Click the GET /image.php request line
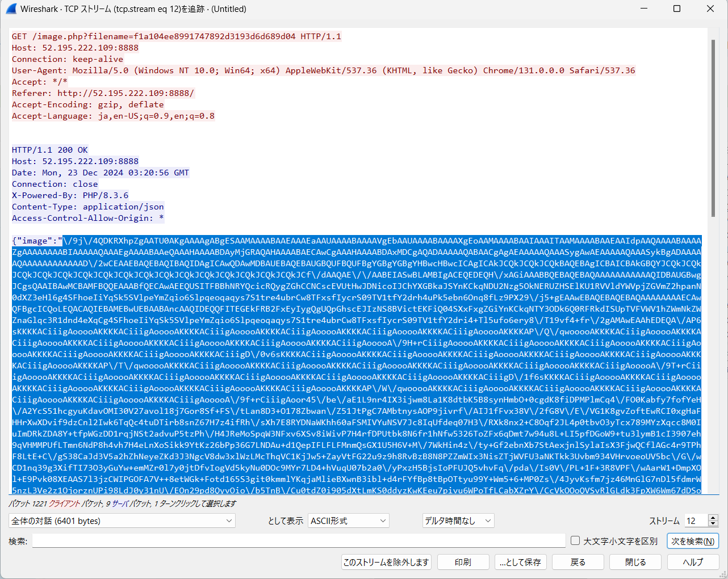Screen dimensions: 728x579 [x=177, y=36]
